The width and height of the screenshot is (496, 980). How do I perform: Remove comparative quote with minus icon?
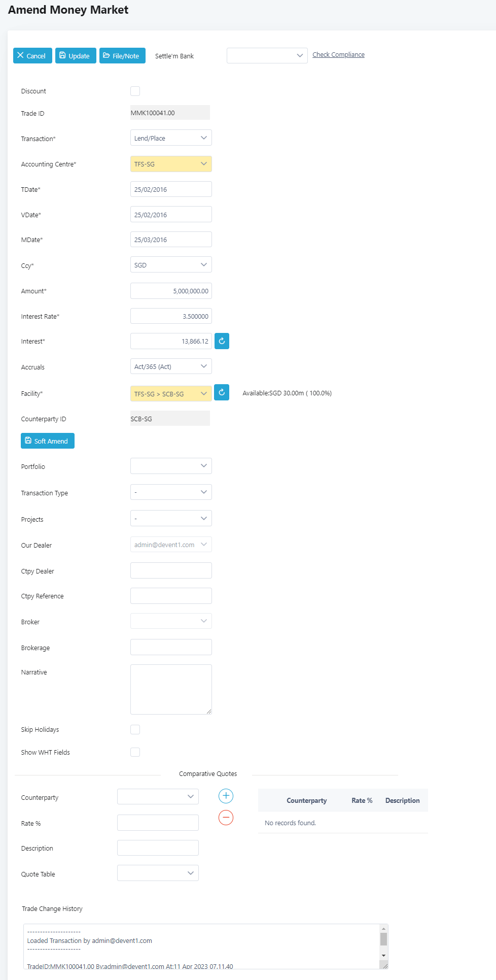[x=226, y=818]
